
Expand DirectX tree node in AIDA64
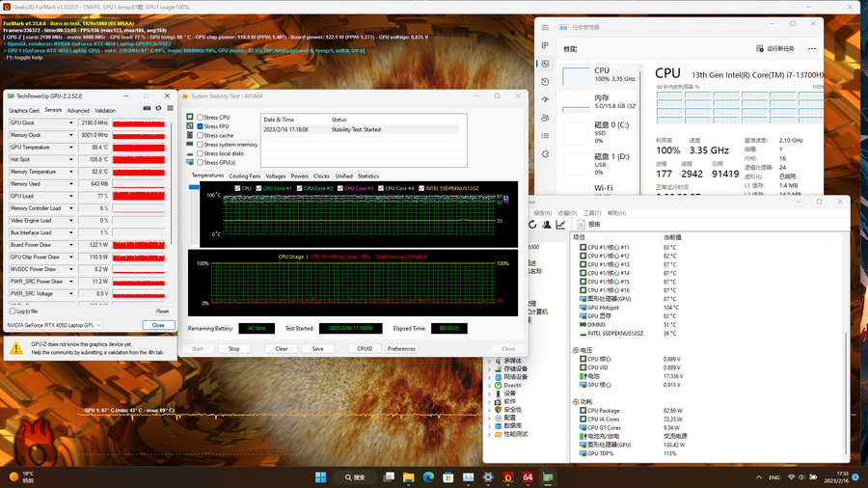[x=489, y=386]
